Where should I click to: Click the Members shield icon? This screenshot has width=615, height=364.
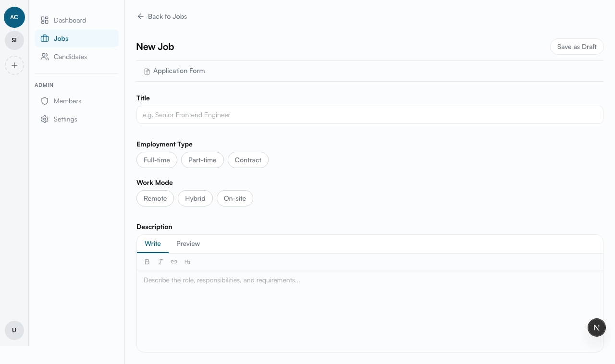point(45,101)
